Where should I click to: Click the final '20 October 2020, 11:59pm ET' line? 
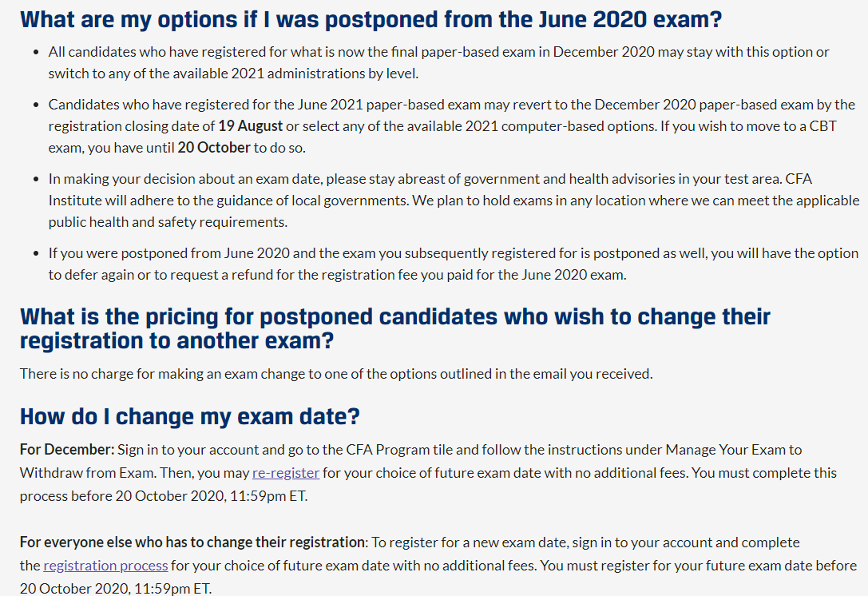pos(116,588)
